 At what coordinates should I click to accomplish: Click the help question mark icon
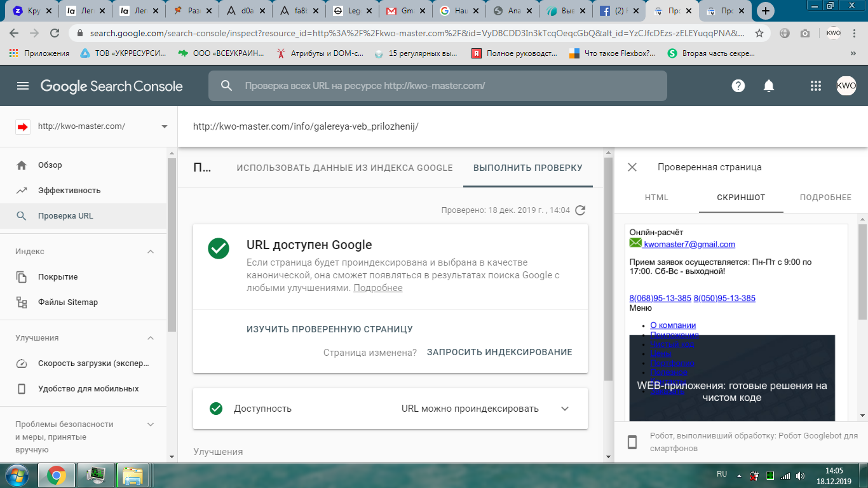tap(738, 86)
